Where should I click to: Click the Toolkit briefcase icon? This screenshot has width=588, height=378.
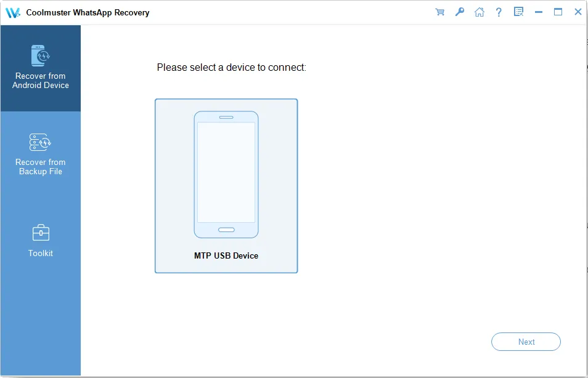40,233
